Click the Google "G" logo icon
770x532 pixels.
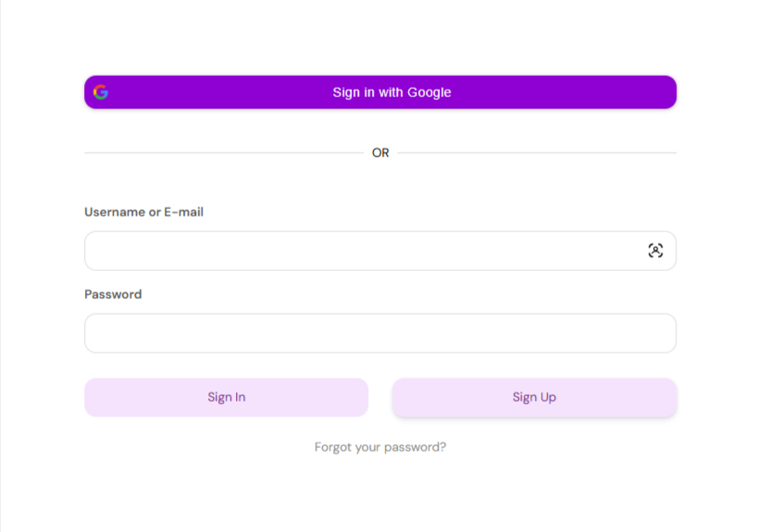coord(101,93)
